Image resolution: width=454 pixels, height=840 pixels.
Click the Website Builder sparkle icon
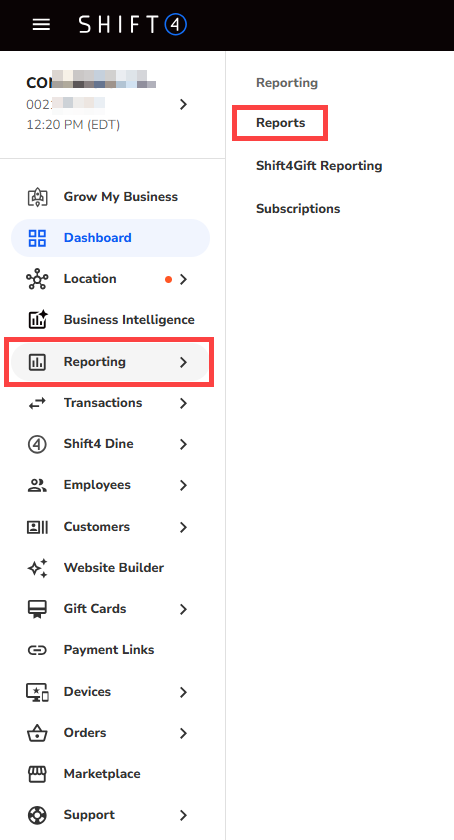point(37,568)
